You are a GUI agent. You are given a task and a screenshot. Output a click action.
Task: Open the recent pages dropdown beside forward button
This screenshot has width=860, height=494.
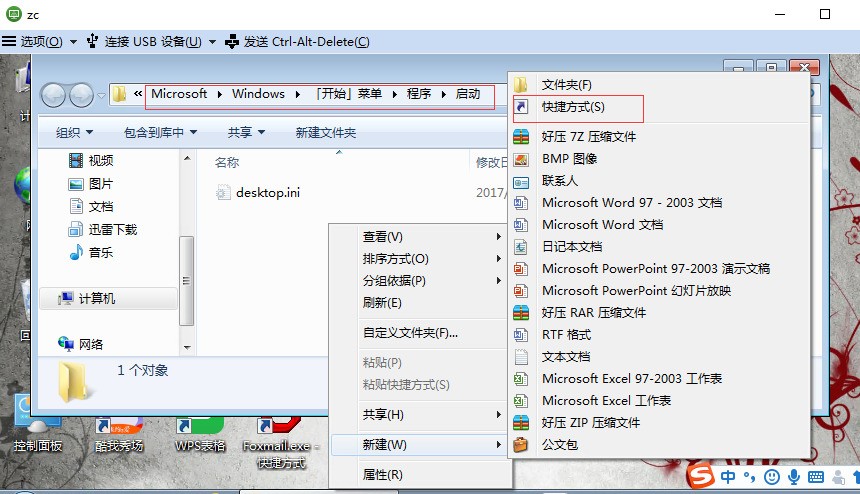(101, 95)
